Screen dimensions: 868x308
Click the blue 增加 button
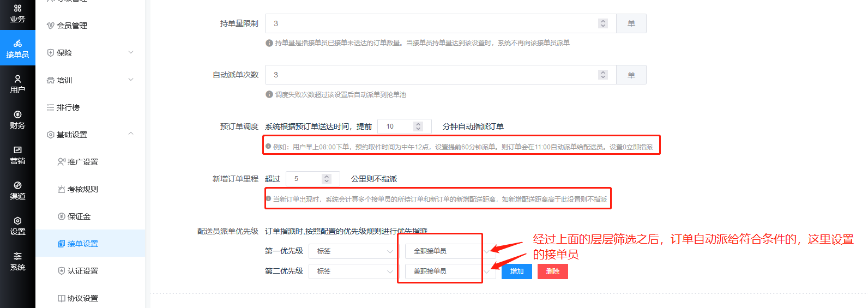(516, 271)
